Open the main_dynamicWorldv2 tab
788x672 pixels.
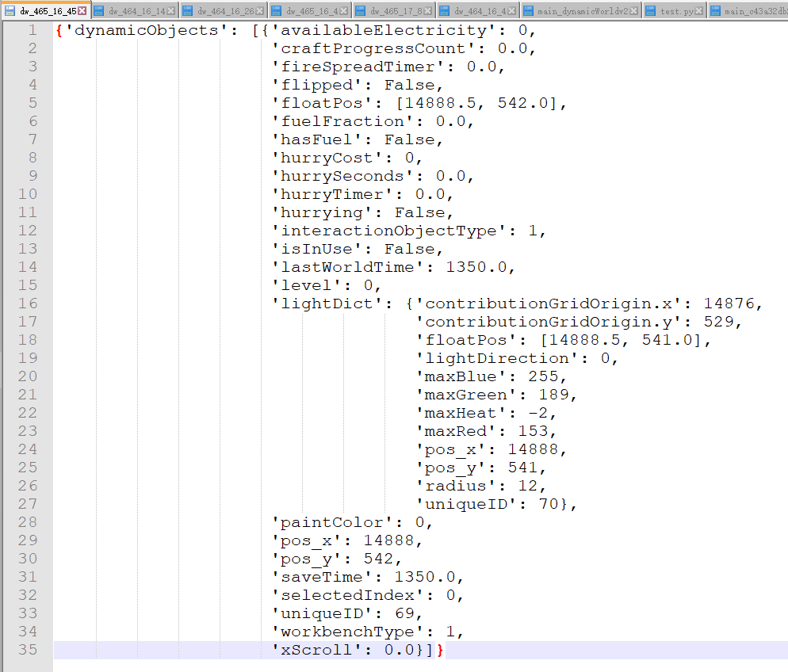pos(582,11)
